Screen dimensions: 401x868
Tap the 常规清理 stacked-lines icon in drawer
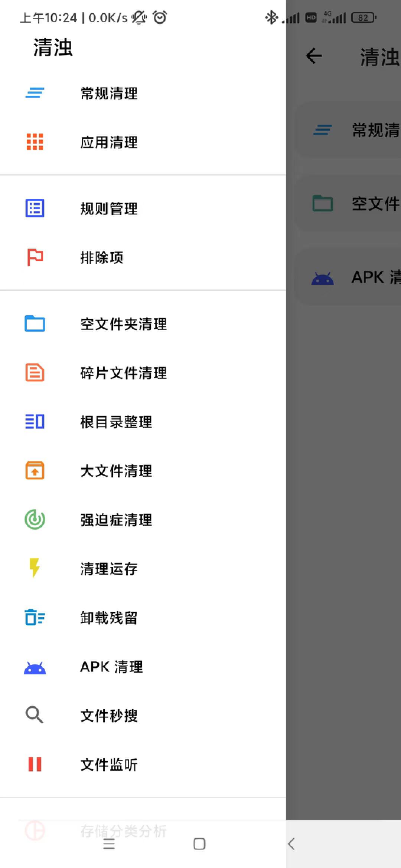(35, 93)
